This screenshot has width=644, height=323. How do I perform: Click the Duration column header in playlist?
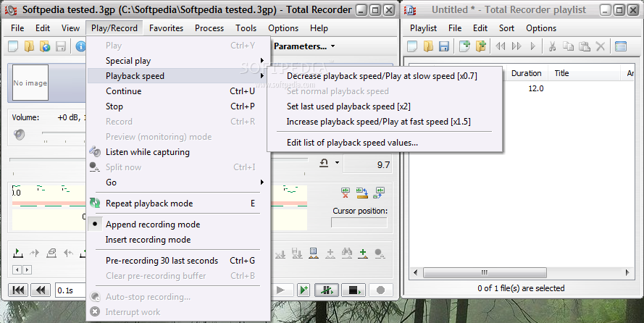tap(526, 73)
